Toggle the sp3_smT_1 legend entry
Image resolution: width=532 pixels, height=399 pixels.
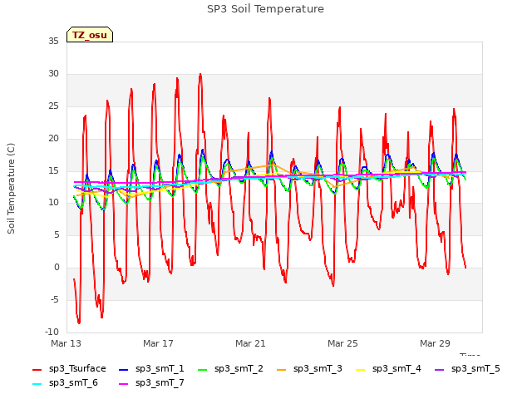click(x=151, y=368)
